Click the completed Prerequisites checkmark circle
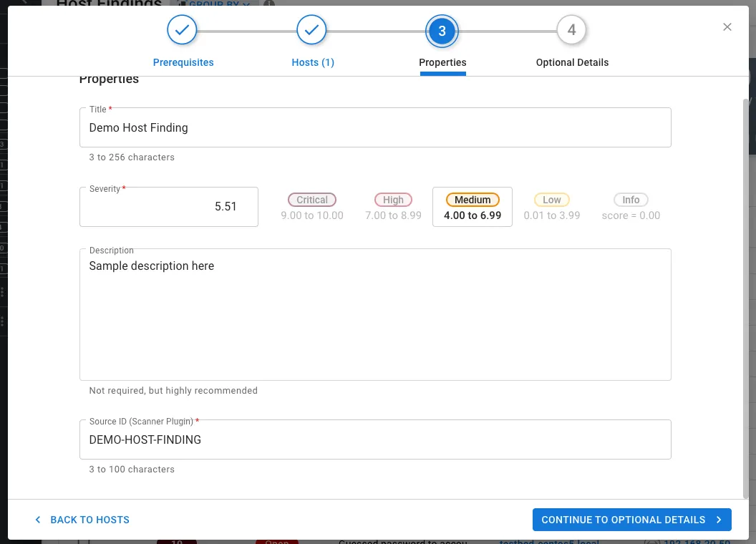 [182, 30]
